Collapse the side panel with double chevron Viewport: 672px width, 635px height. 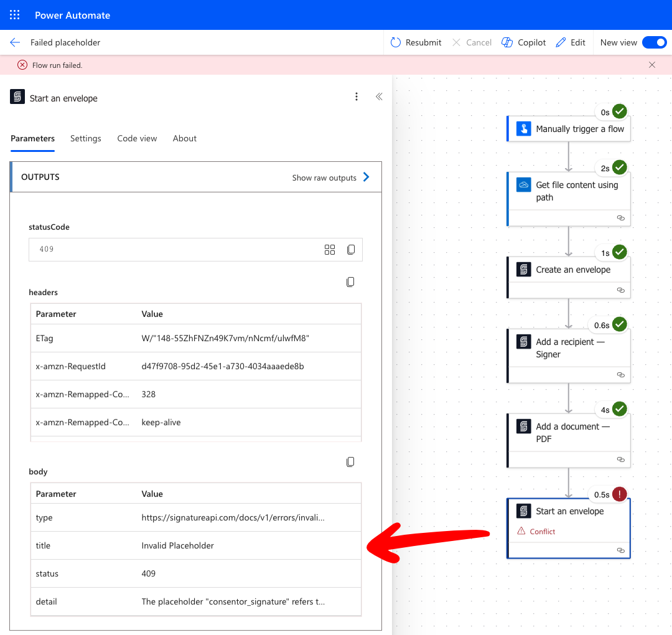click(x=378, y=96)
